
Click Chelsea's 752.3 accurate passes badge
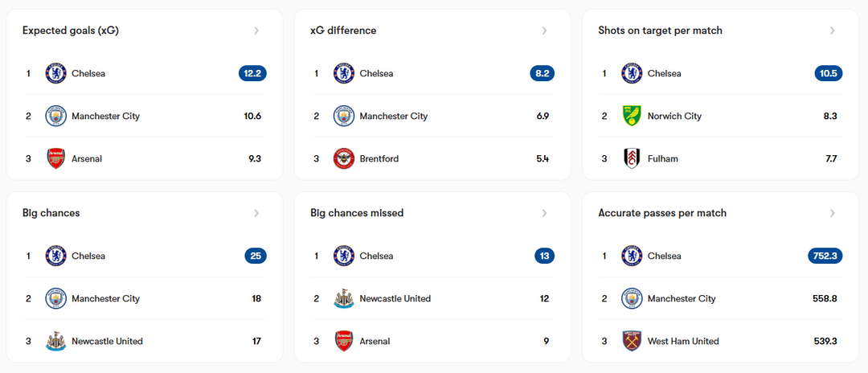pos(825,256)
